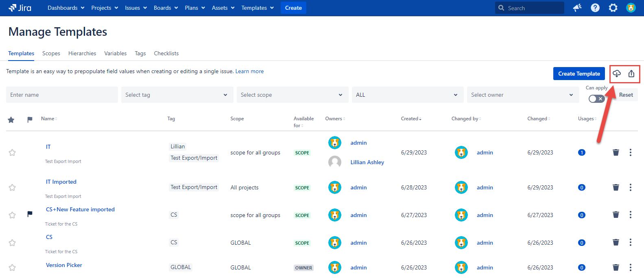
Task: Switch to the Hierarchies tab
Action: click(82, 53)
